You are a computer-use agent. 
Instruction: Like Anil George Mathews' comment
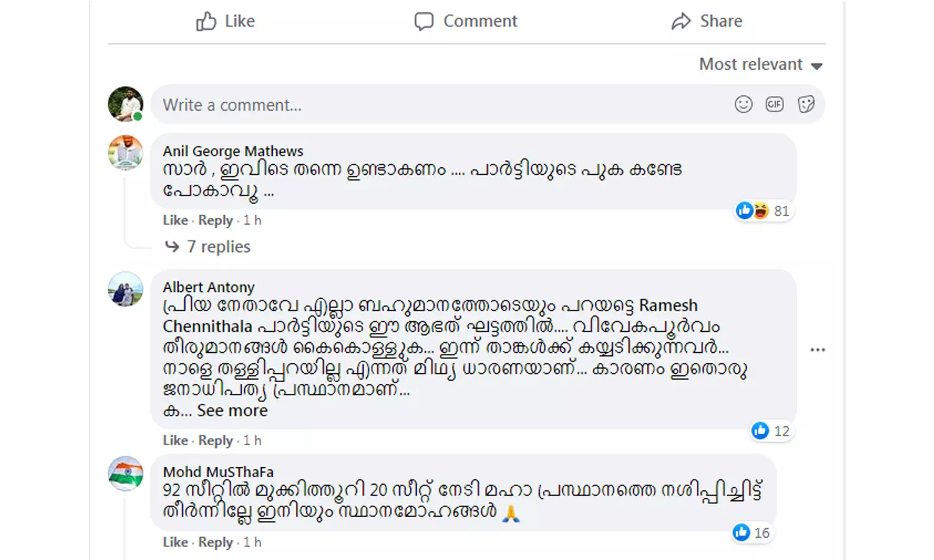[175, 220]
